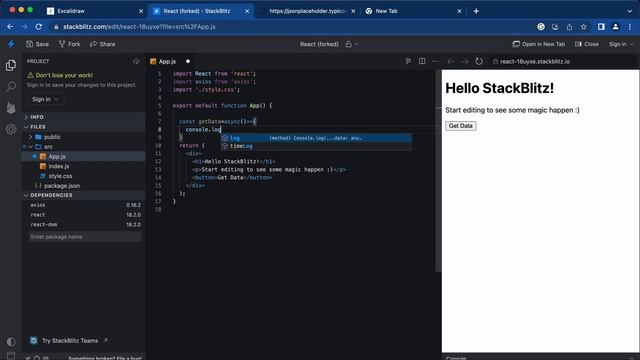Switch to the Excalidraw browser tab

point(95,11)
